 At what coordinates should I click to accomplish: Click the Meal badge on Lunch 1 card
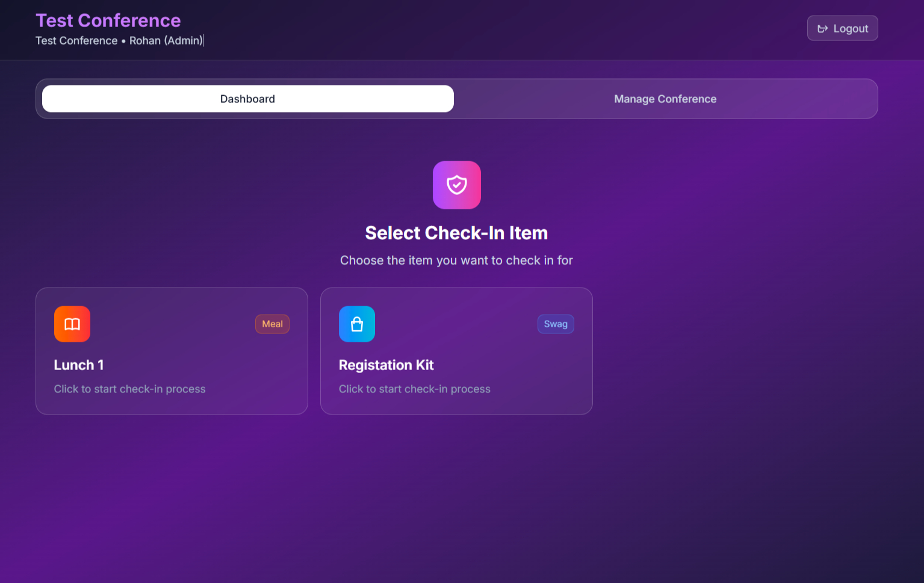(x=272, y=324)
